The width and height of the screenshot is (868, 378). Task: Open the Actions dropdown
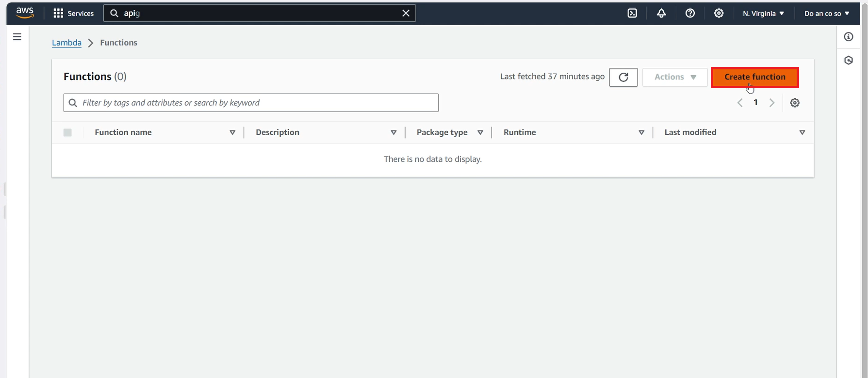click(x=675, y=77)
